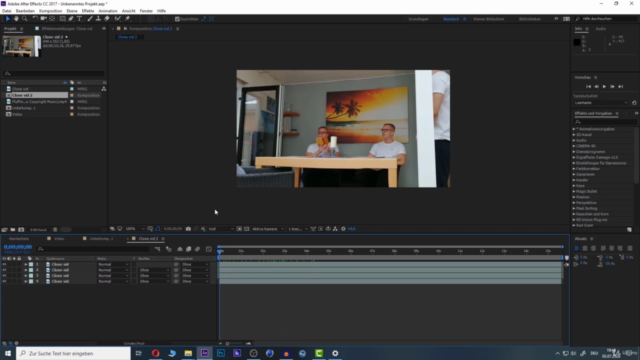The image size is (640, 360).
Task: Select the Rectangle shape tool
Action: coord(62,19)
